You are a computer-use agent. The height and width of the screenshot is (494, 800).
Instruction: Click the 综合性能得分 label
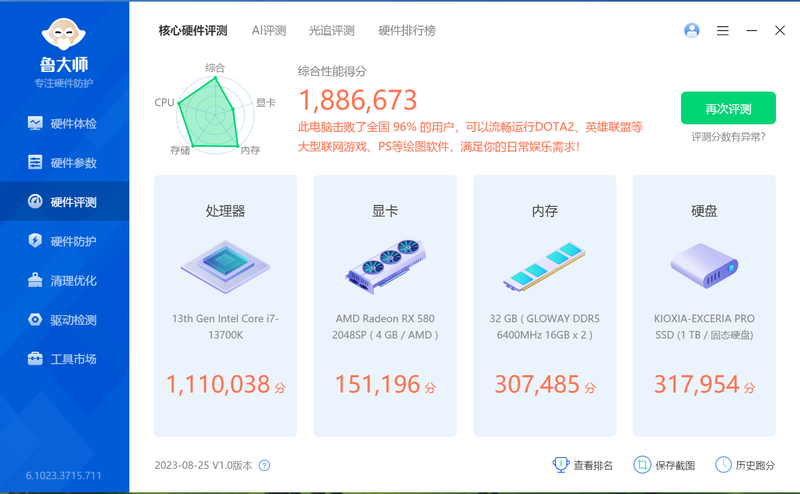point(332,71)
